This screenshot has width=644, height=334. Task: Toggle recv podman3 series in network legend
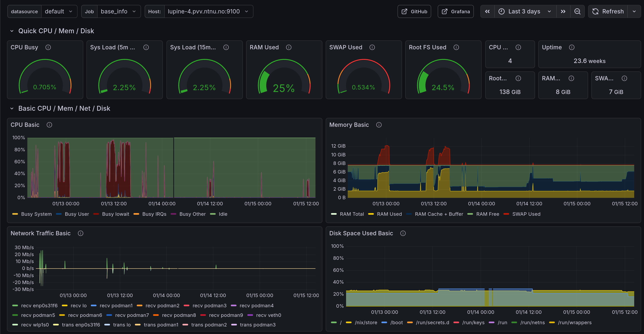[209, 305]
